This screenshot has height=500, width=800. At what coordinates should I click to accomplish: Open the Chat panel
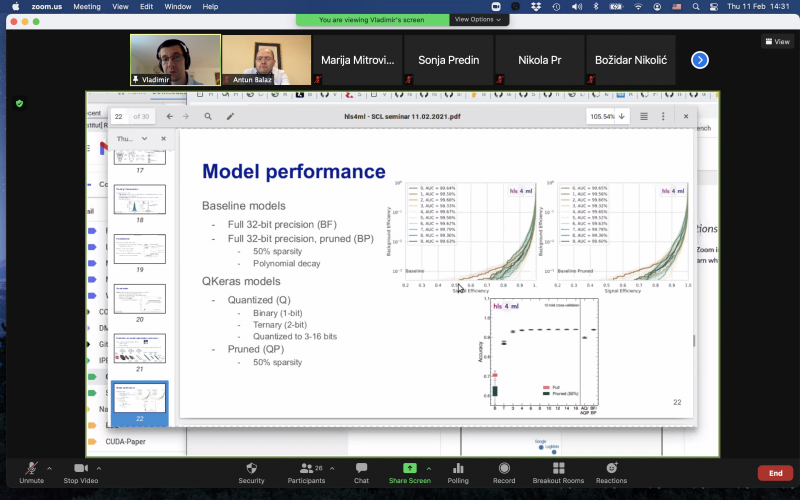(x=361, y=472)
